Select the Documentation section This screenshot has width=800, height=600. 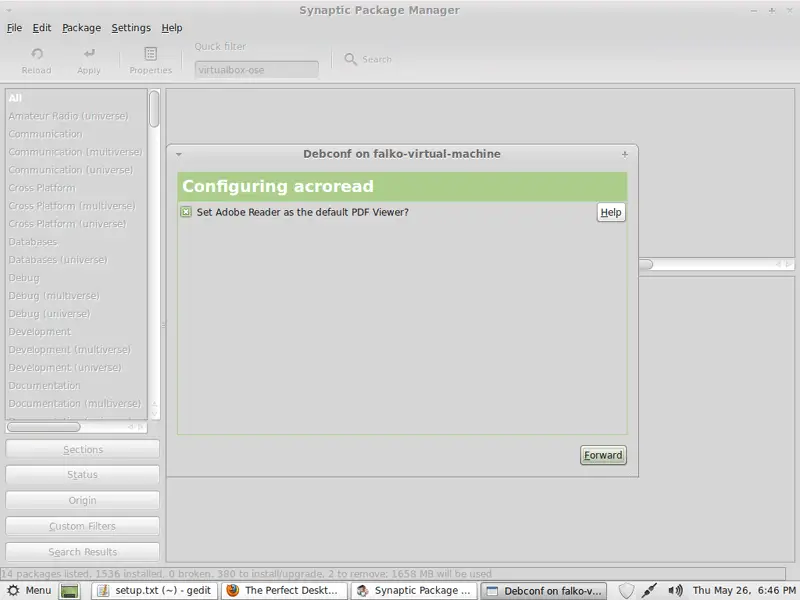pyautogui.click(x=77, y=385)
